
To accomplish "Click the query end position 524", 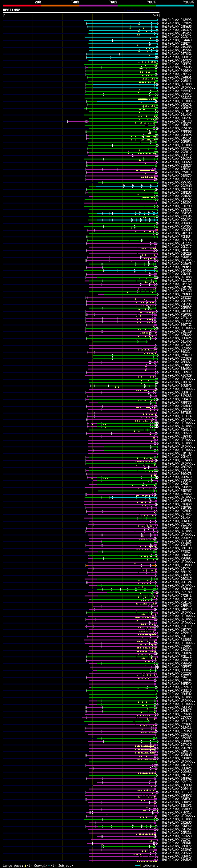I will point(155,15).
